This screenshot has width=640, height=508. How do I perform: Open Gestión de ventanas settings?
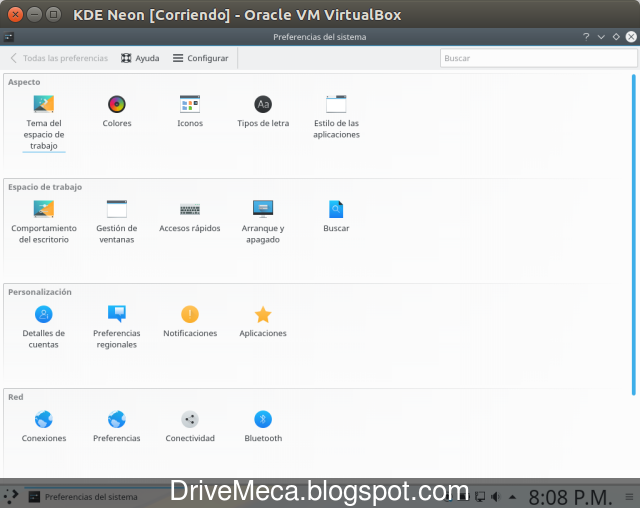(x=117, y=222)
